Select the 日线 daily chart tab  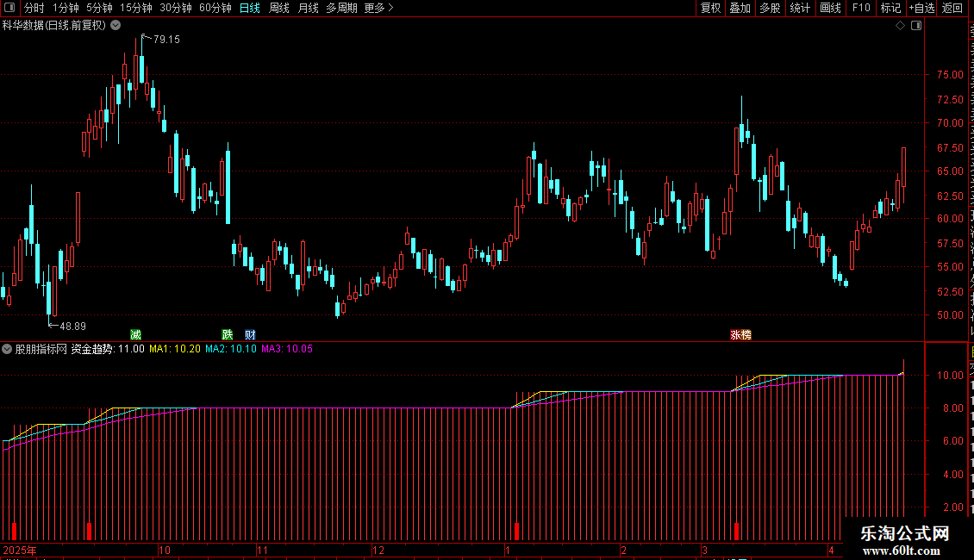point(250,8)
